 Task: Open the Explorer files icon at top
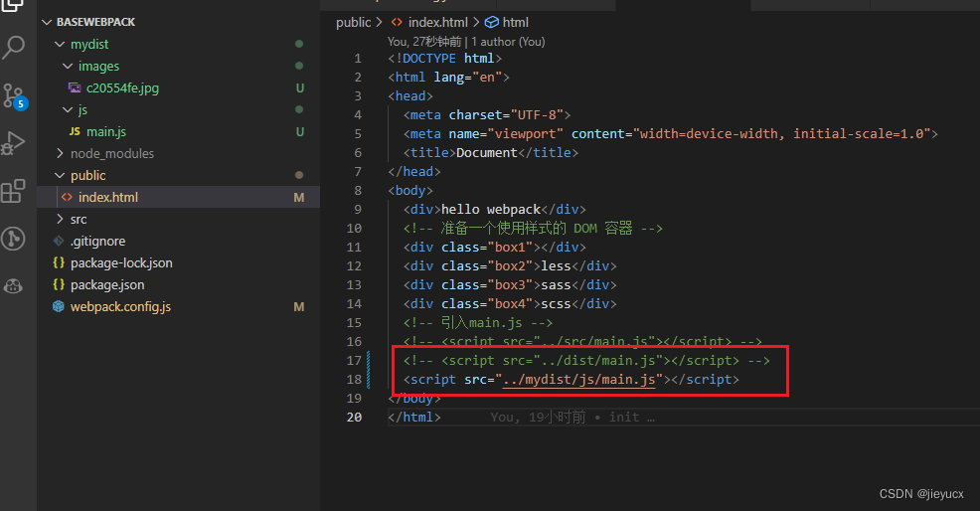[x=13, y=5]
